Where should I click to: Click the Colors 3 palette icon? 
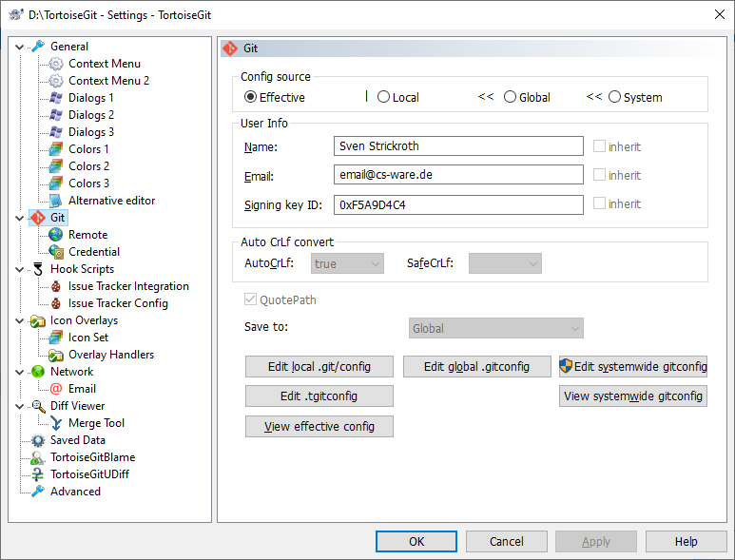coord(56,183)
